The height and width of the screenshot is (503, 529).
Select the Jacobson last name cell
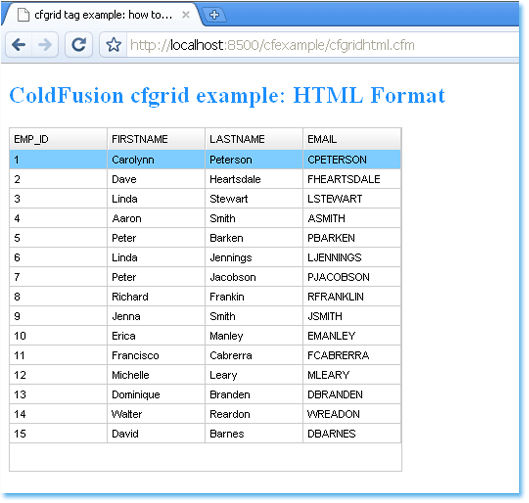[x=254, y=277]
